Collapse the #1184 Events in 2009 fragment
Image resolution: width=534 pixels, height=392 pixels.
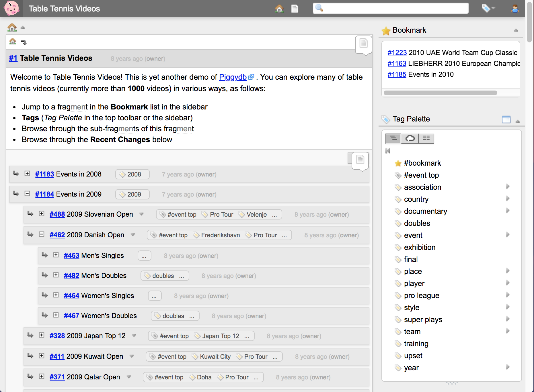click(27, 194)
